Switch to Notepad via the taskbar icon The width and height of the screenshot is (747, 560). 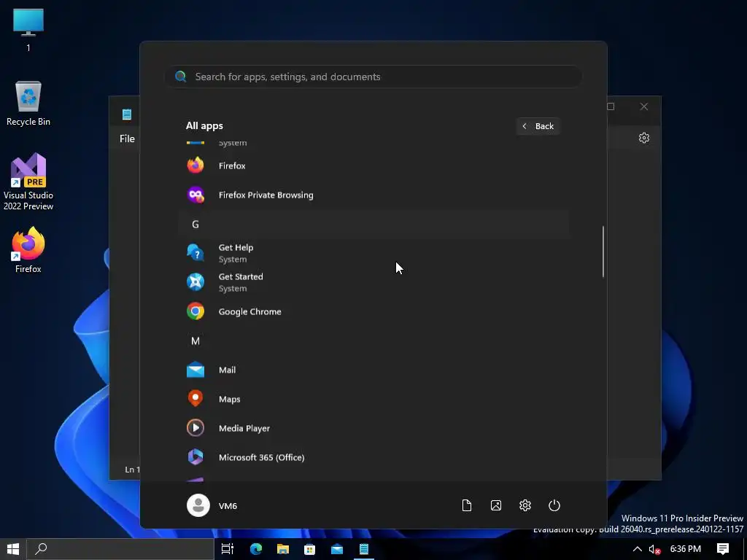click(x=364, y=549)
